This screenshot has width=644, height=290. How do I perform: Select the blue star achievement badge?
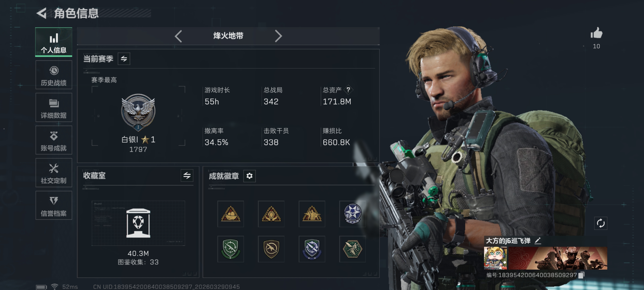pos(353,214)
